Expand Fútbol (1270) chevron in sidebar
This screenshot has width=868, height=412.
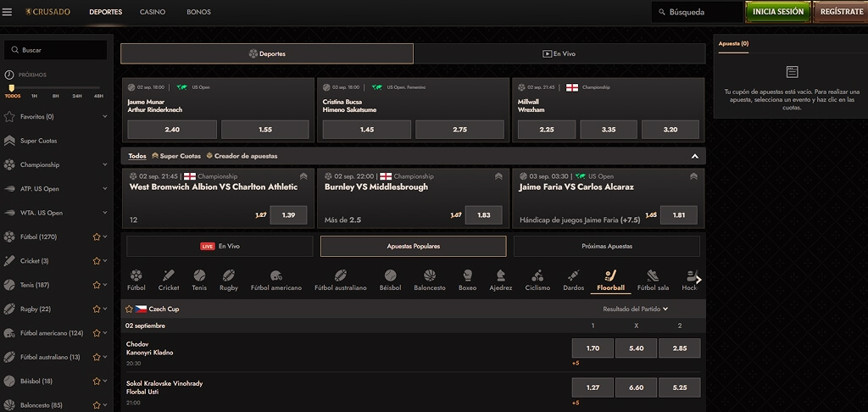point(105,237)
